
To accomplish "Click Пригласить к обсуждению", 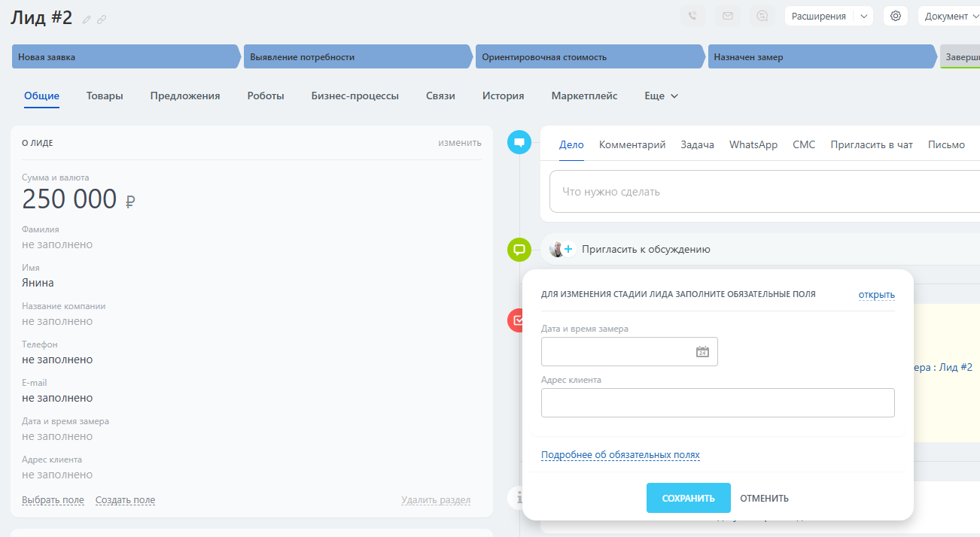I will 646,249.
